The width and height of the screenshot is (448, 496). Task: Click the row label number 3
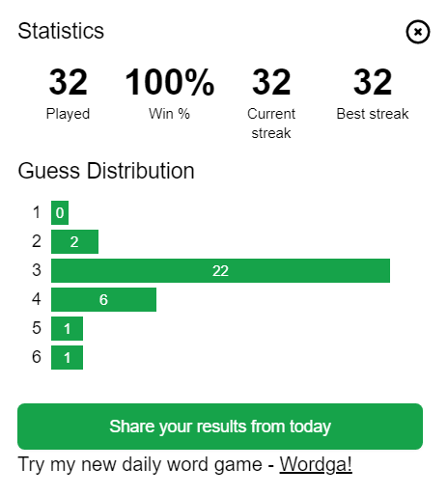click(37, 270)
